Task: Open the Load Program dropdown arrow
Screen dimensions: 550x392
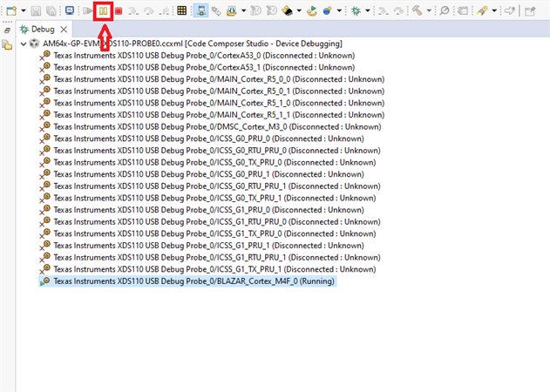Action: 243,10
